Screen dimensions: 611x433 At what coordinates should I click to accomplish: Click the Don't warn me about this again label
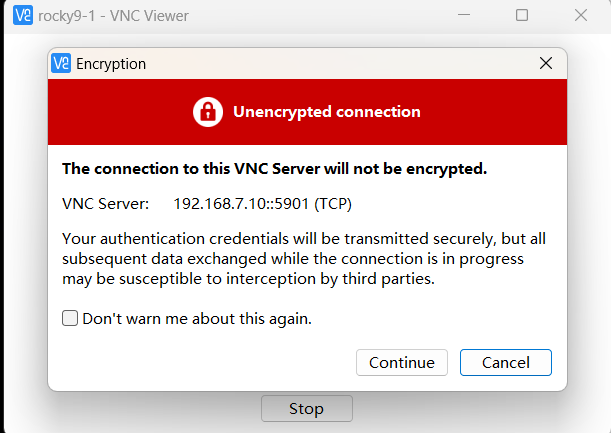[x=197, y=319]
